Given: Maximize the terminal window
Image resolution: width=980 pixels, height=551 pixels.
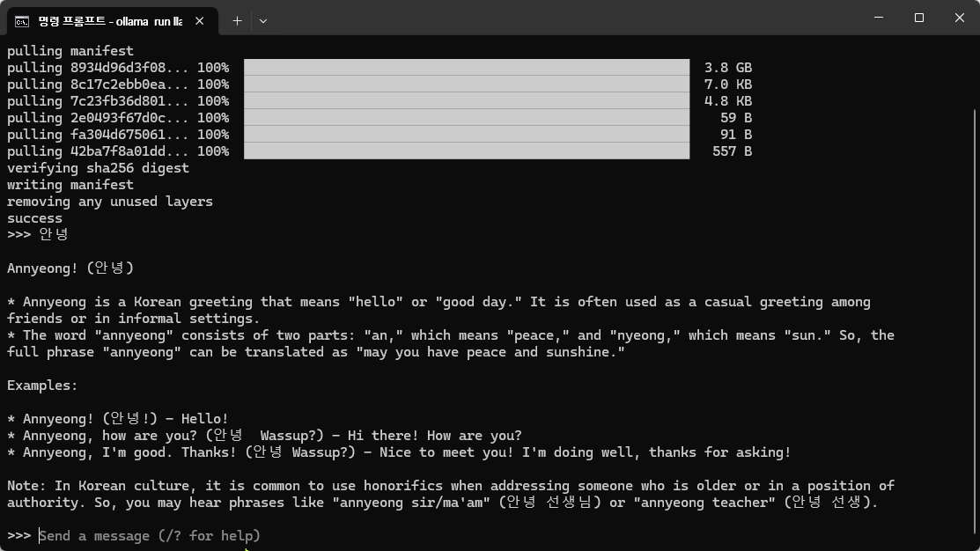Looking at the screenshot, I should 918,18.
